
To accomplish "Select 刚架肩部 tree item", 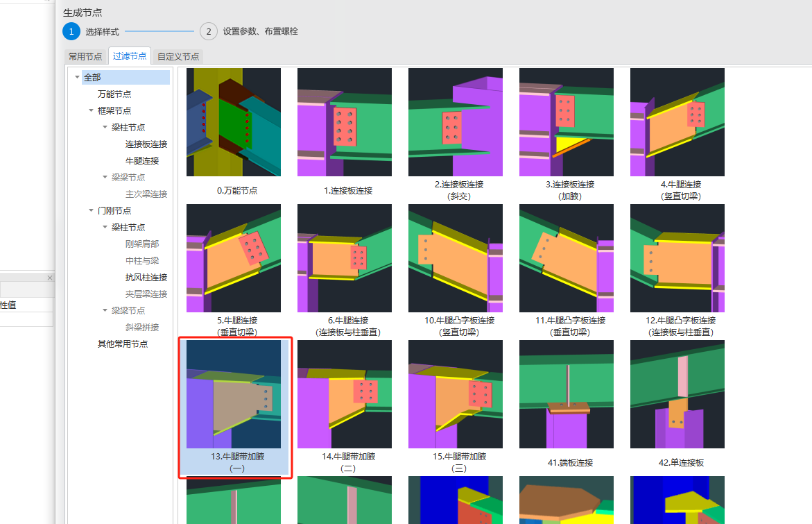I will (142, 244).
